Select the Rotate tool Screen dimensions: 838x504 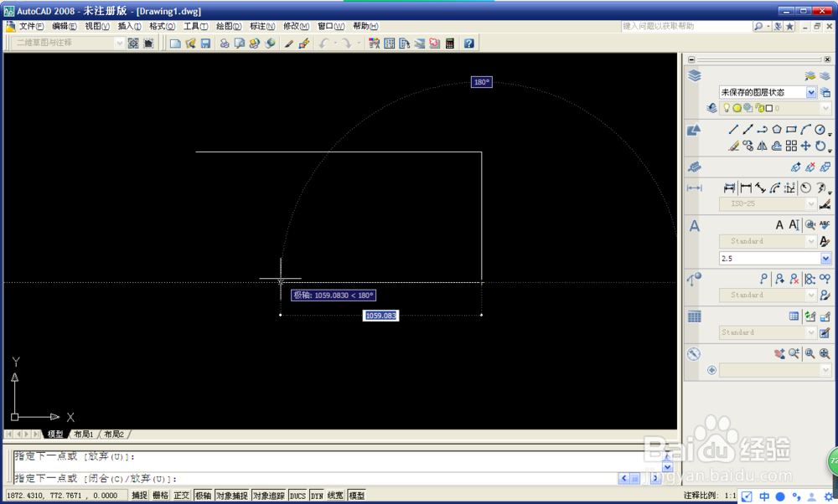click(820, 145)
